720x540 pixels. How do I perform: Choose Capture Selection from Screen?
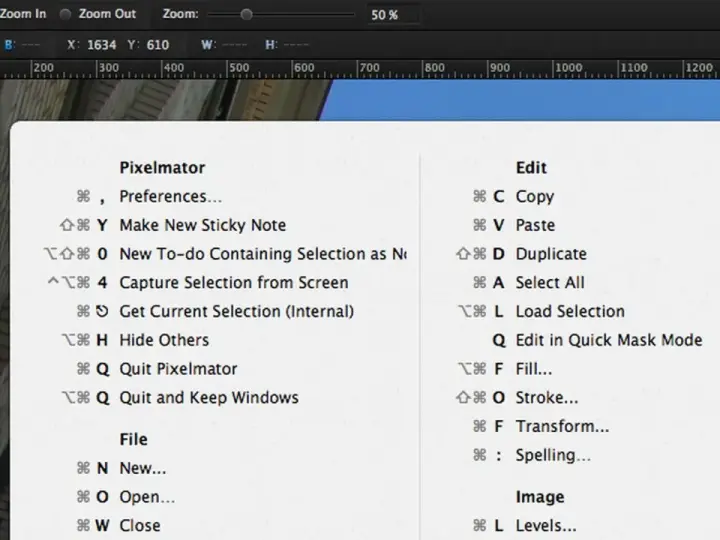point(234,283)
